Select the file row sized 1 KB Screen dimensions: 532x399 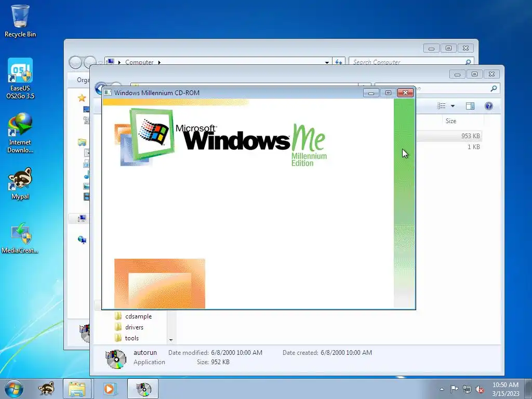448,147
